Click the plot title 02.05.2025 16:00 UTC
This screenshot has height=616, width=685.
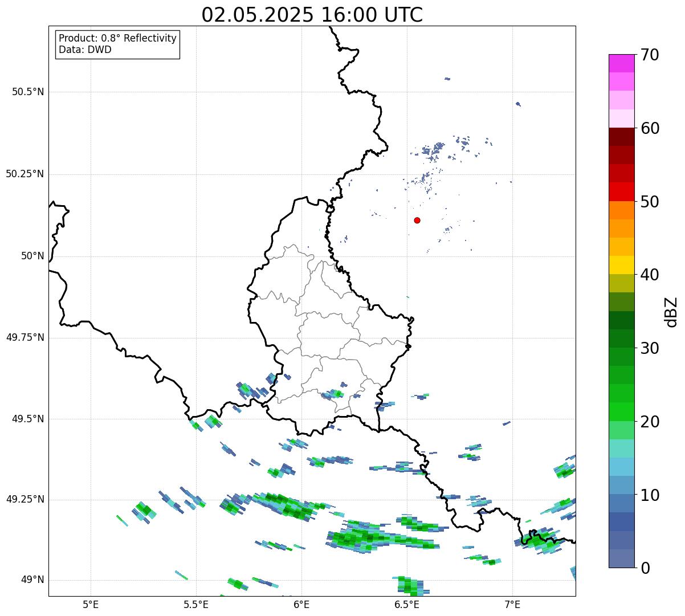(312, 15)
